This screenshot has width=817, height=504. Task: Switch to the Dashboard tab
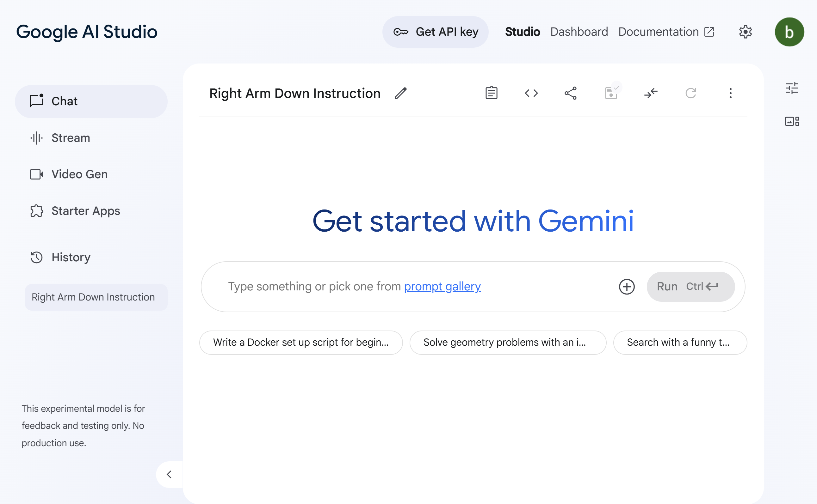pyautogui.click(x=579, y=32)
